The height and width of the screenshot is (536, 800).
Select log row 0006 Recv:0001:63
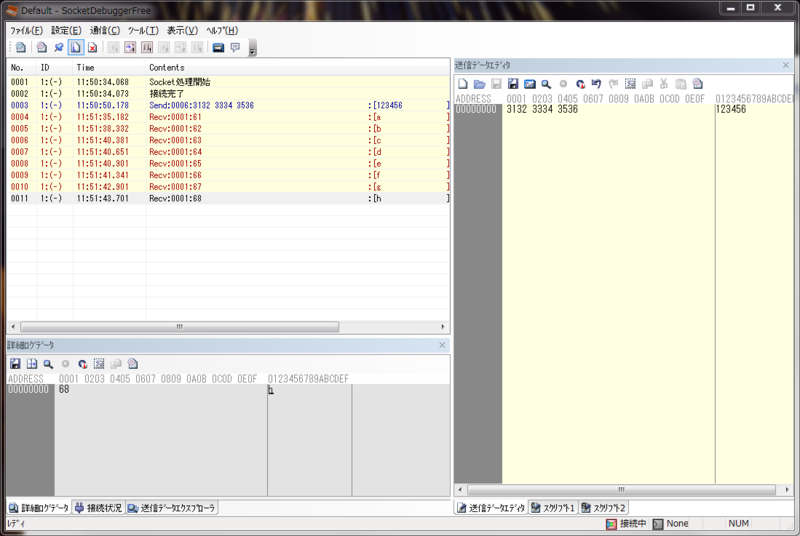(229, 140)
